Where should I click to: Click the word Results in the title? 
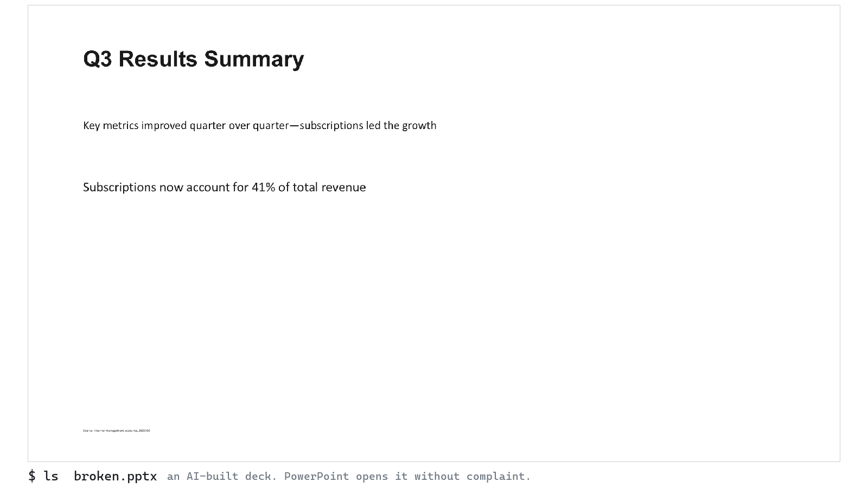click(x=158, y=59)
